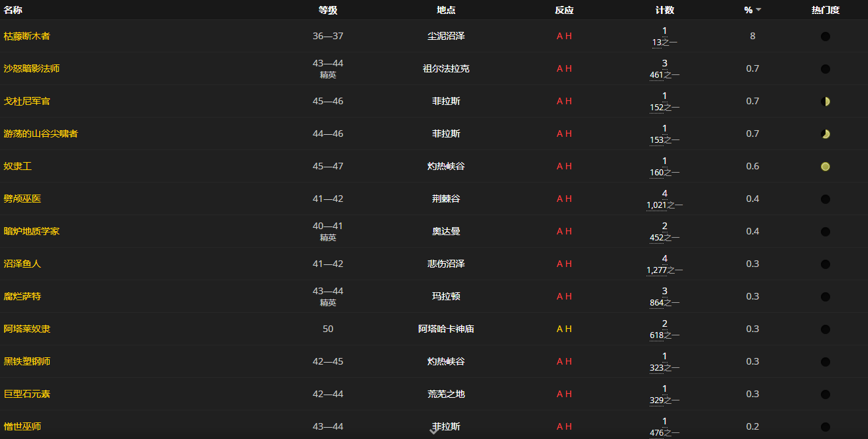868x439 pixels.
Task: Go to 玛拉顿 zone link
Action: [x=446, y=296]
